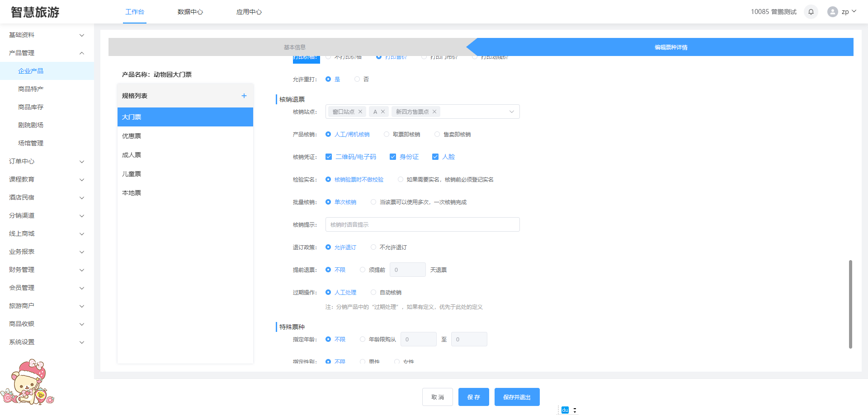Viewport: 868px width, 415px height.
Task: Open 商品库存 in the sidebar
Action: (x=31, y=107)
